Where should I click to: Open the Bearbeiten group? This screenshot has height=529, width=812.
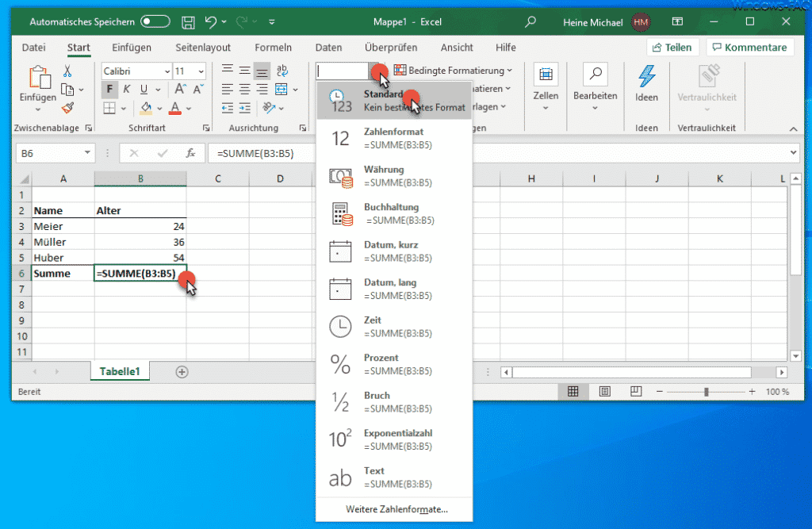[x=595, y=87]
